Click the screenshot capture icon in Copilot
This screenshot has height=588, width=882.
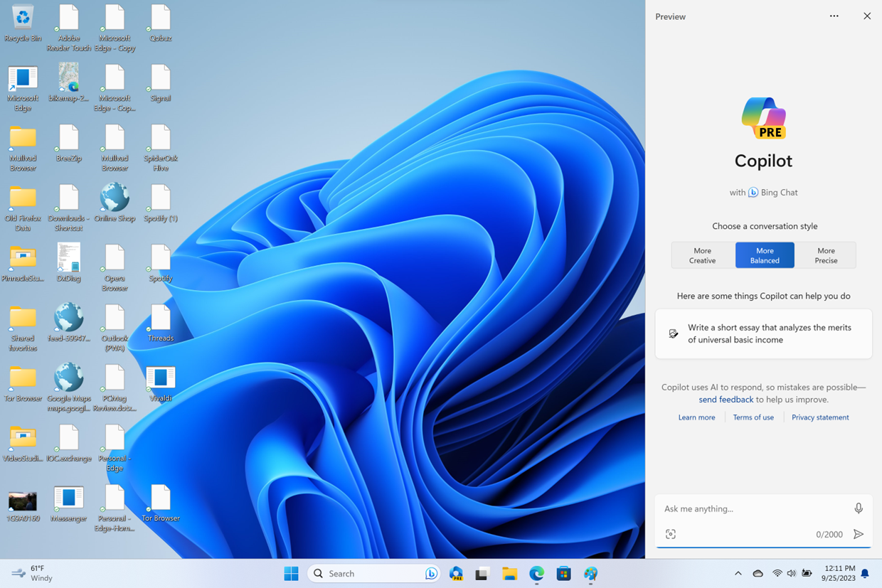671,534
